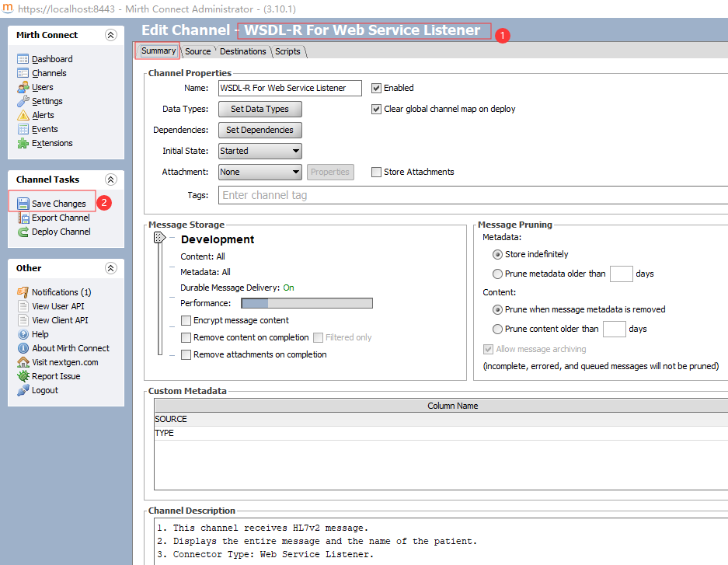Click the Logout icon
The width and height of the screenshot is (728, 565).
point(23,390)
